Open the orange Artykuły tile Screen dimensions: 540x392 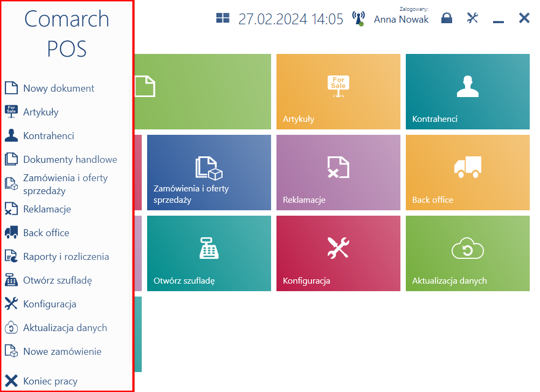point(338,92)
